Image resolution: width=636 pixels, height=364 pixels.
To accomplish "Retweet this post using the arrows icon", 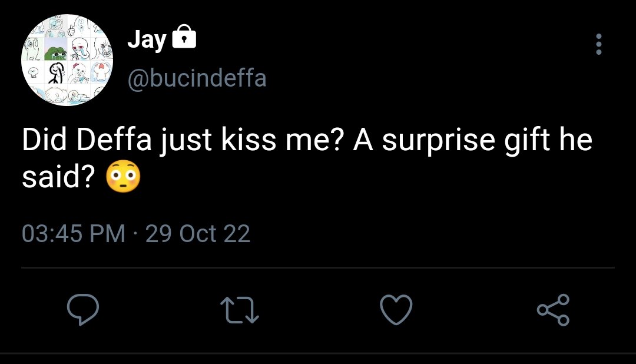I will (239, 310).
